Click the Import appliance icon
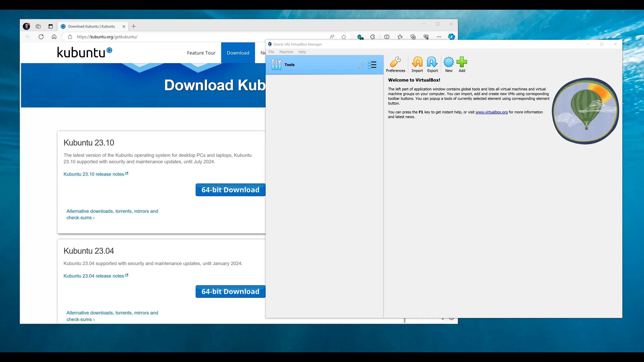Image resolution: width=644 pixels, height=362 pixels. coord(417,65)
